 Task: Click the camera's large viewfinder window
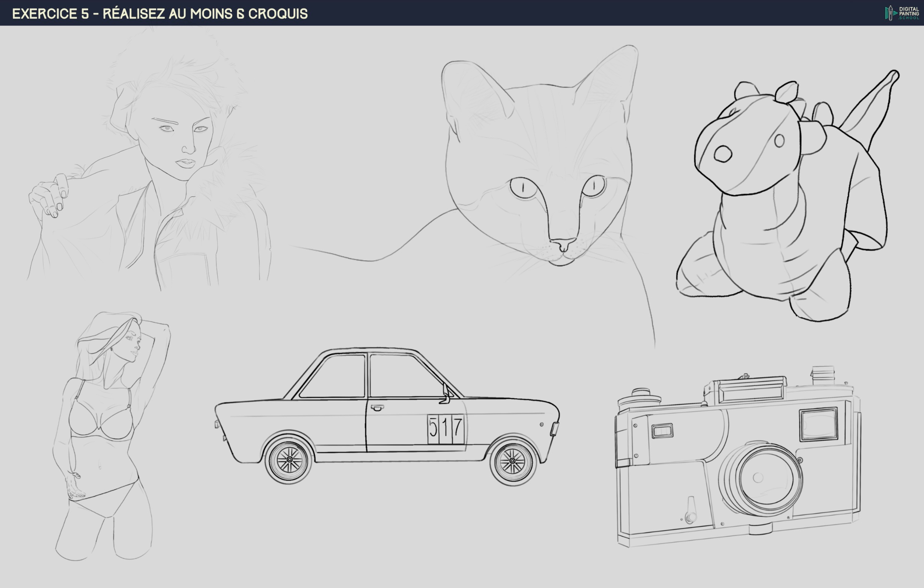pos(818,425)
